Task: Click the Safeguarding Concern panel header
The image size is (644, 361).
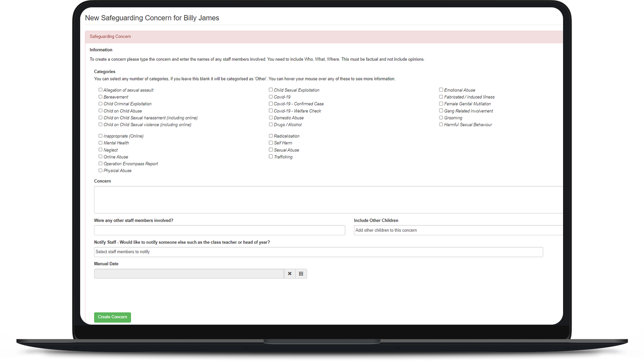Action: (x=323, y=36)
